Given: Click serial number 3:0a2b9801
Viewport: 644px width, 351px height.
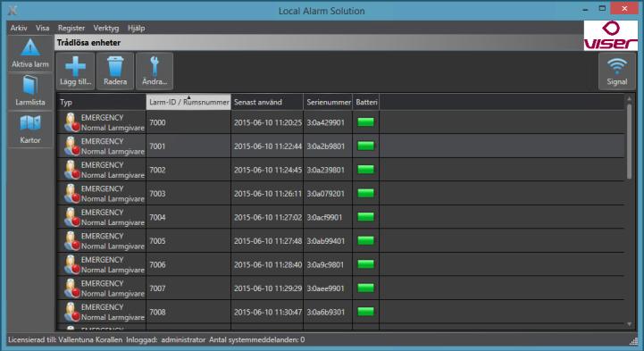Looking at the screenshot, I should tap(326, 146).
